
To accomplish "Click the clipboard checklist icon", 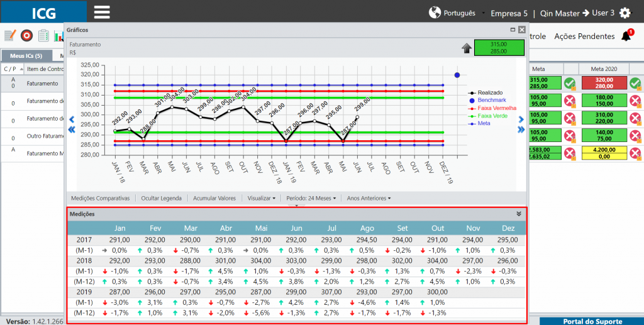I will point(43,35).
